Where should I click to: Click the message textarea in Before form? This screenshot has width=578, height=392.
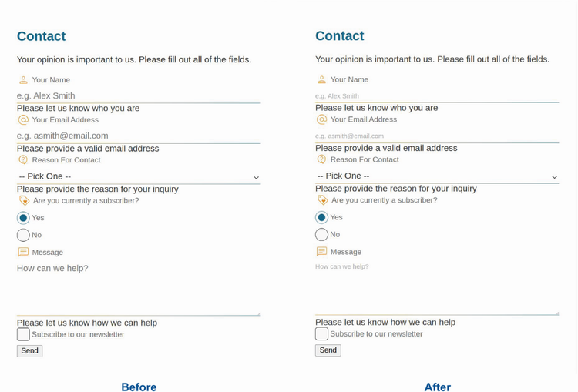[139, 289]
